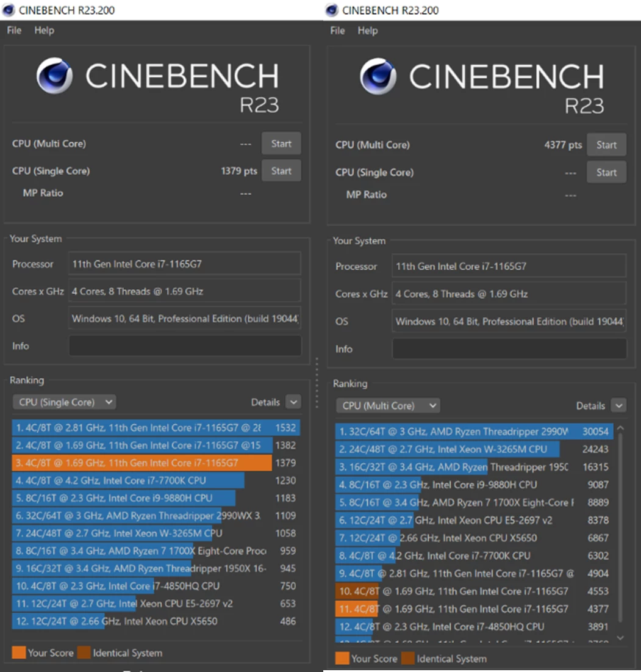Open CPU (Single Core) ranking dropdown
The height and width of the screenshot is (672, 641).
tap(65, 402)
